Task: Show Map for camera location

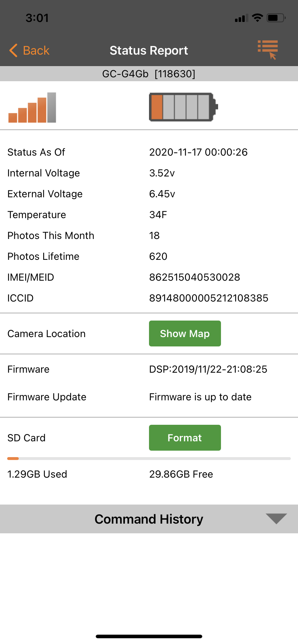Action: pos(185,333)
